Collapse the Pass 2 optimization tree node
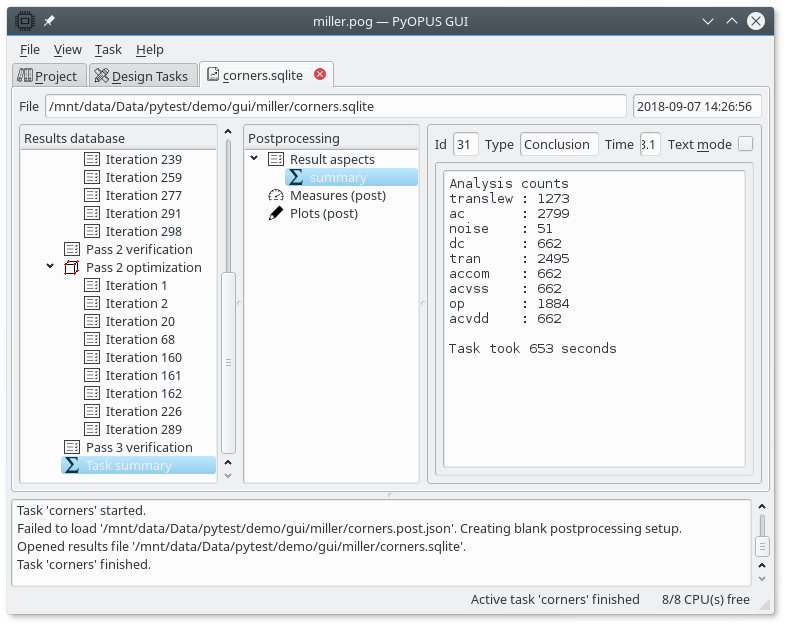This screenshot has height=627, width=787. [x=50, y=267]
